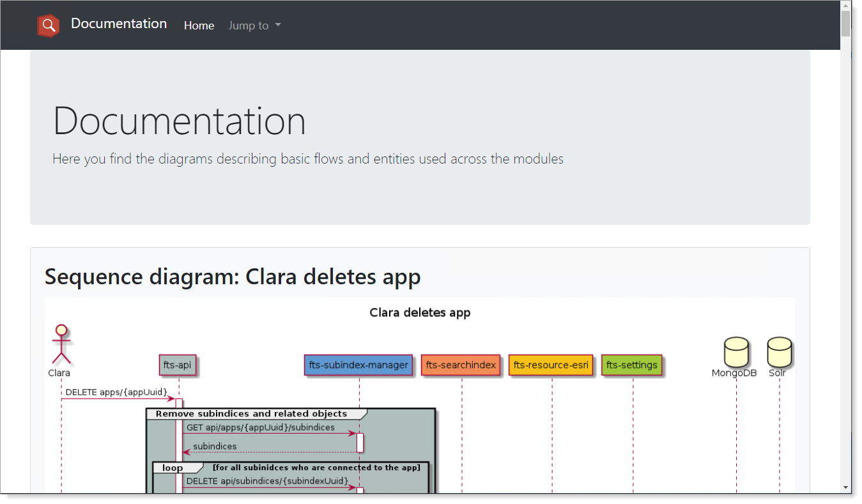The width and height of the screenshot is (862, 504).
Task: Click the 'Clara deletes app' diagram title
Action: pyautogui.click(x=420, y=313)
